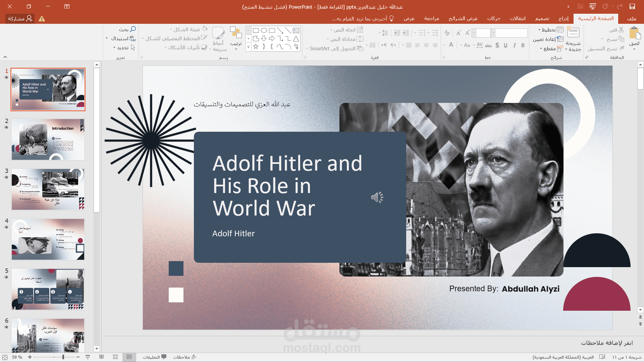
Task: Select the oval shape in shapes gallery
Action: click(264, 31)
